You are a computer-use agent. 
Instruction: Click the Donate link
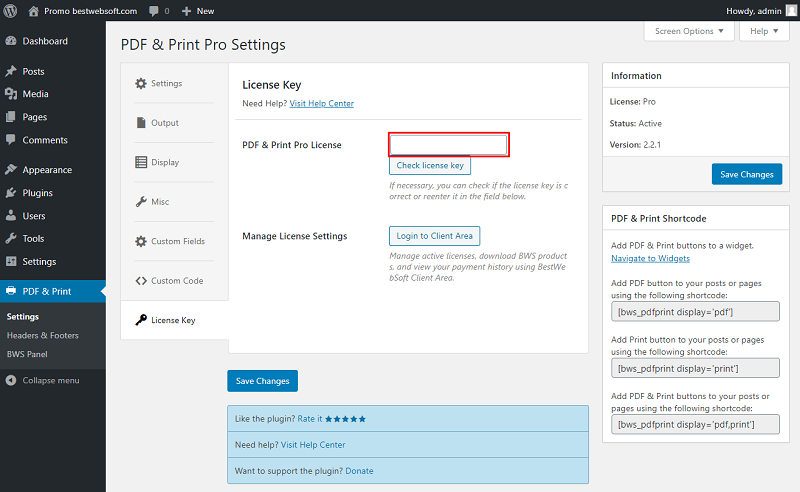pos(359,471)
